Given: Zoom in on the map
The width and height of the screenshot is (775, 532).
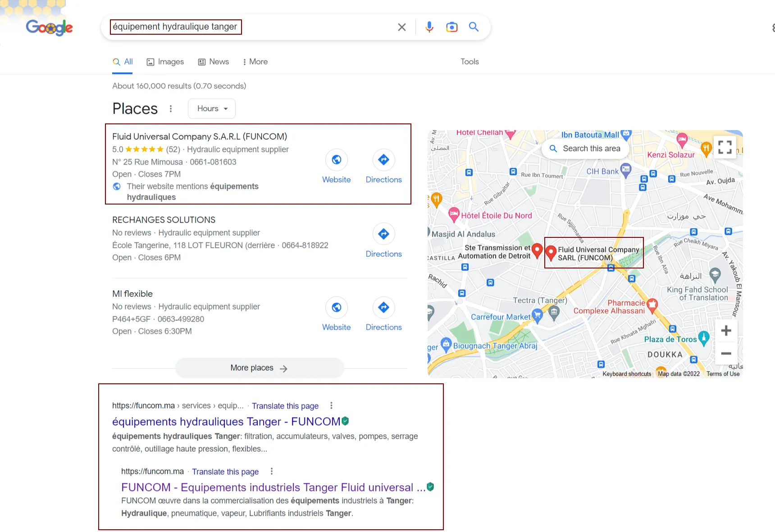Looking at the screenshot, I should (x=726, y=331).
